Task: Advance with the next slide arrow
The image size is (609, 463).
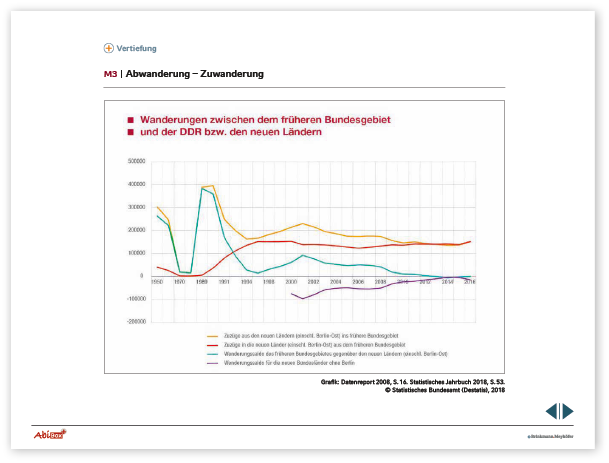Action: point(568,411)
